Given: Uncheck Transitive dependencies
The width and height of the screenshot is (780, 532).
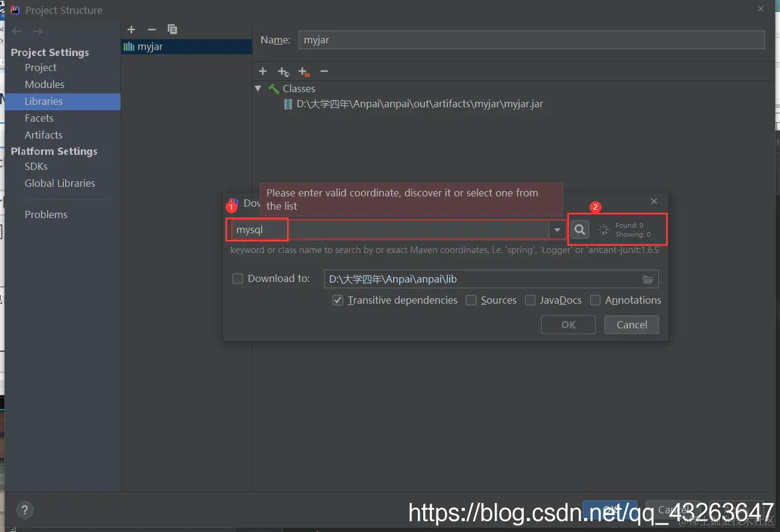Looking at the screenshot, I should (x=338, y=300).
